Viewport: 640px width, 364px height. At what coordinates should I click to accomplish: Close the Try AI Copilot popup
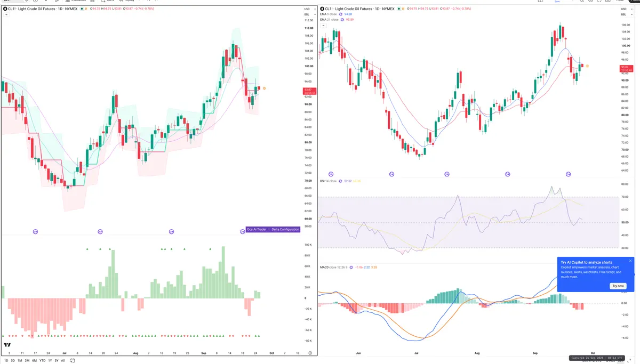(x=630, y=261)
